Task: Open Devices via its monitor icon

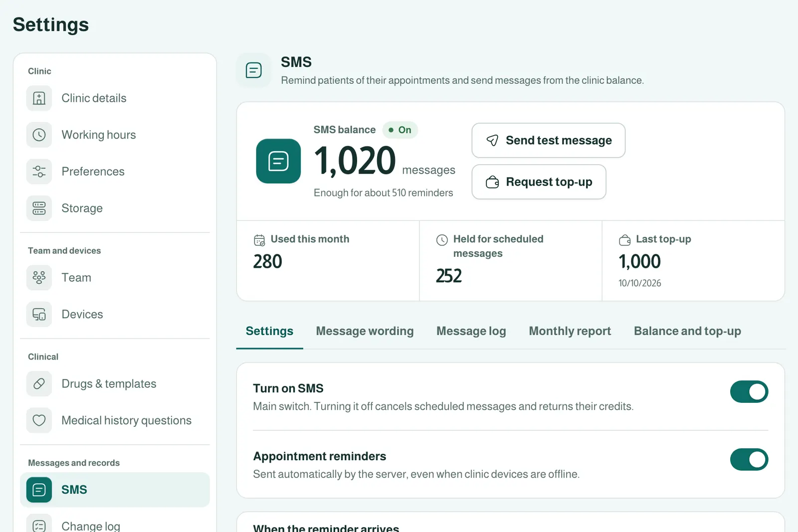Action: tap(39, 314)
